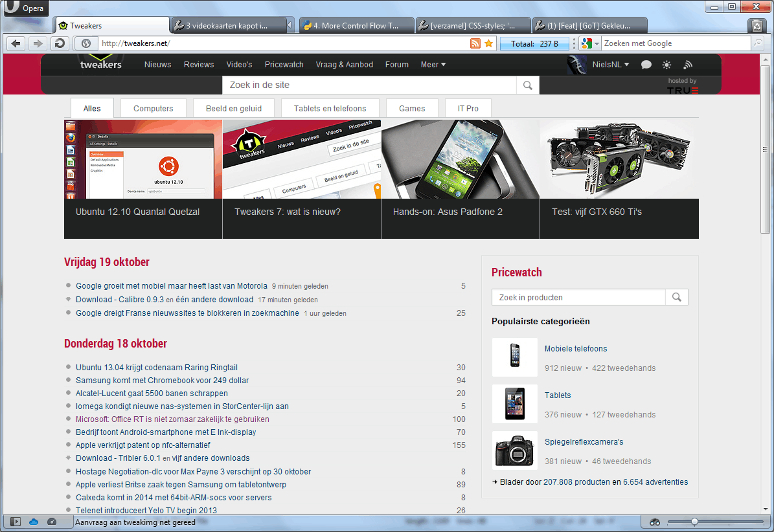The width and height of the screenshot is (774, 532).
Task: Open Pricewatch in the site navigation
Action: click(x=284, y=65)
